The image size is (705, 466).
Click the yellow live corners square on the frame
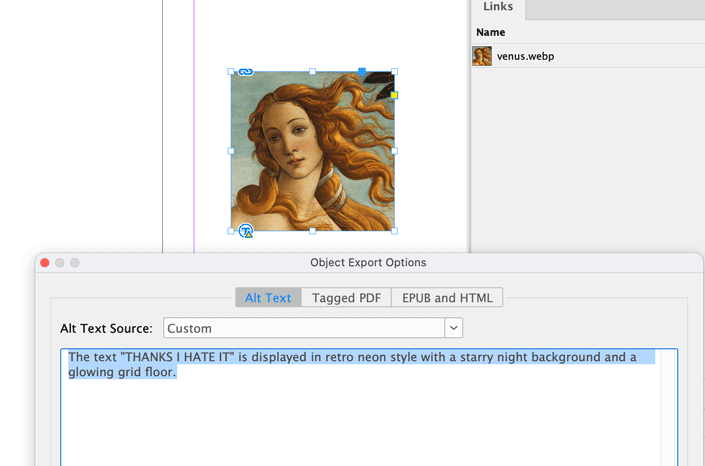tap(394, 95)
